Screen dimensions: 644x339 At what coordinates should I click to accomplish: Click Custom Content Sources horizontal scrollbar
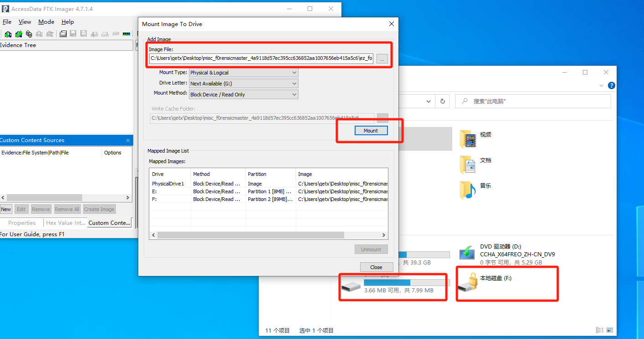(66, 198)
